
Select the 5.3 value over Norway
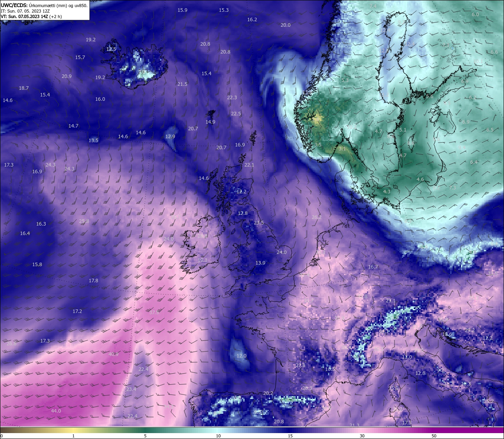(x=345, y=80)
